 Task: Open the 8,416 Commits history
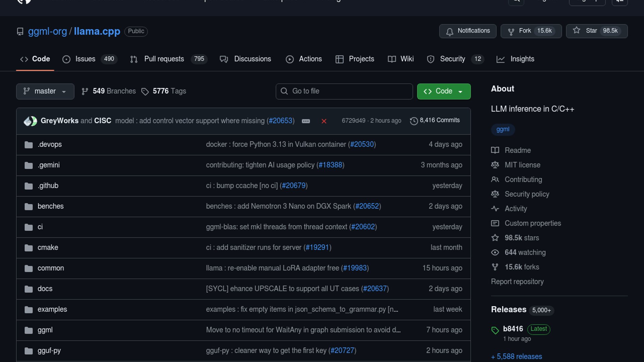pos(435,120)
